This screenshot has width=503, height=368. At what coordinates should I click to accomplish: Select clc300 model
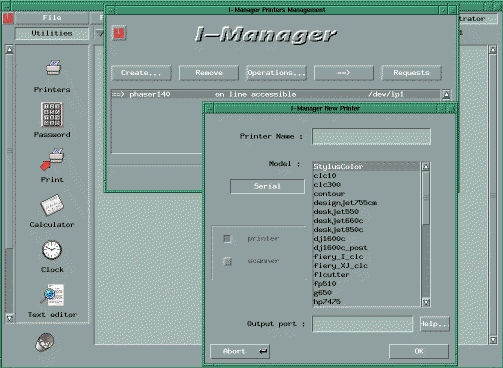point(366,184)
